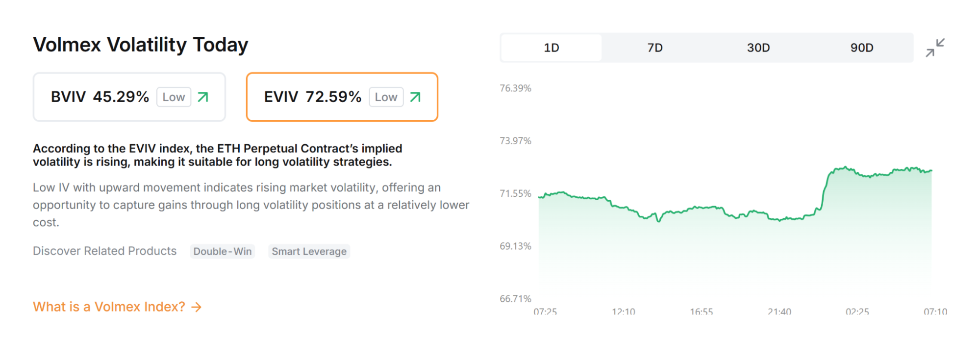Click the 21:40 time axis label
The width and height of the screenshot is (980, 345).
click(779, 312)
